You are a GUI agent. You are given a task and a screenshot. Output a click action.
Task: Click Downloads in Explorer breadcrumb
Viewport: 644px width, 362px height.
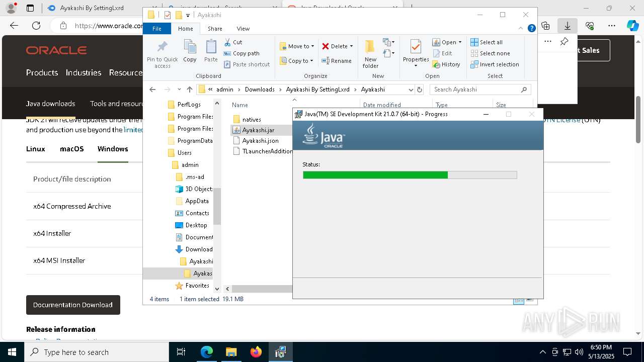click(x=260, y=89)
